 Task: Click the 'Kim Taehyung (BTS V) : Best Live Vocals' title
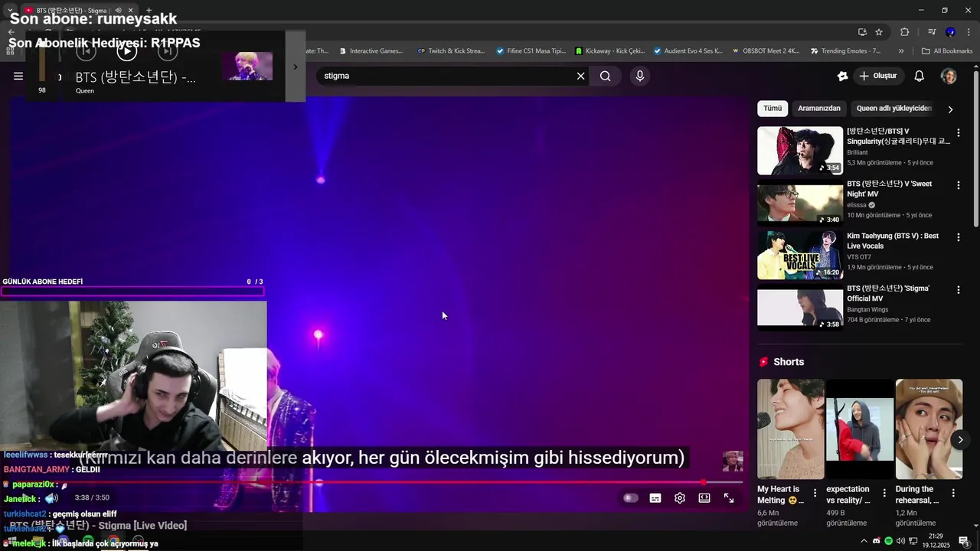click(893, 241)
